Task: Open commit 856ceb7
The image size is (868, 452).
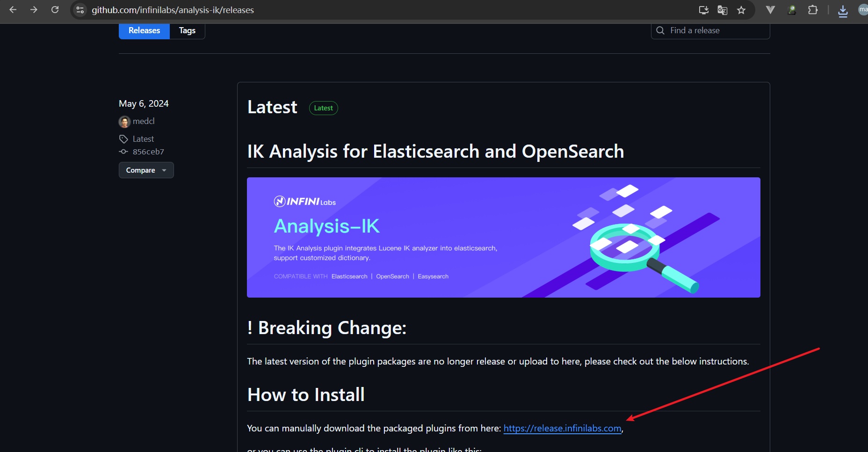Action: (148, 152)
